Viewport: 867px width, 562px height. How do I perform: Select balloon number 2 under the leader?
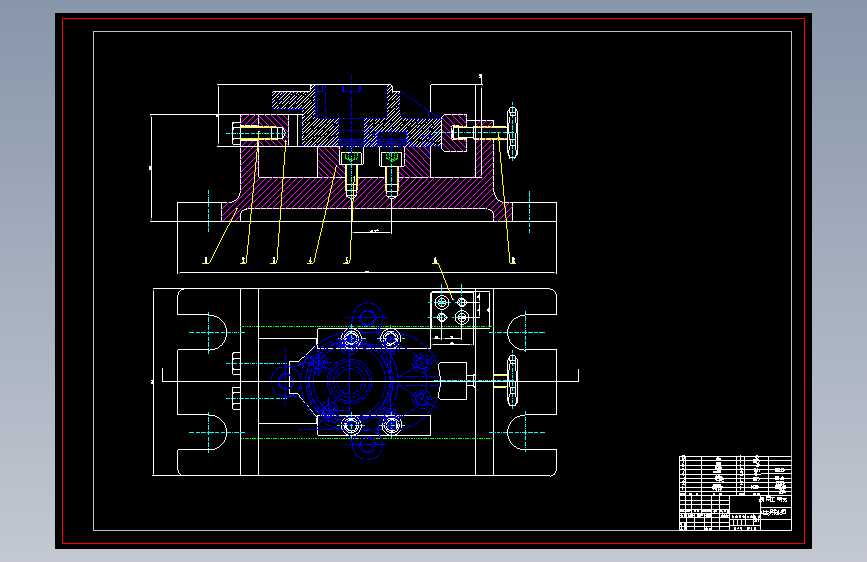[243, 261]
